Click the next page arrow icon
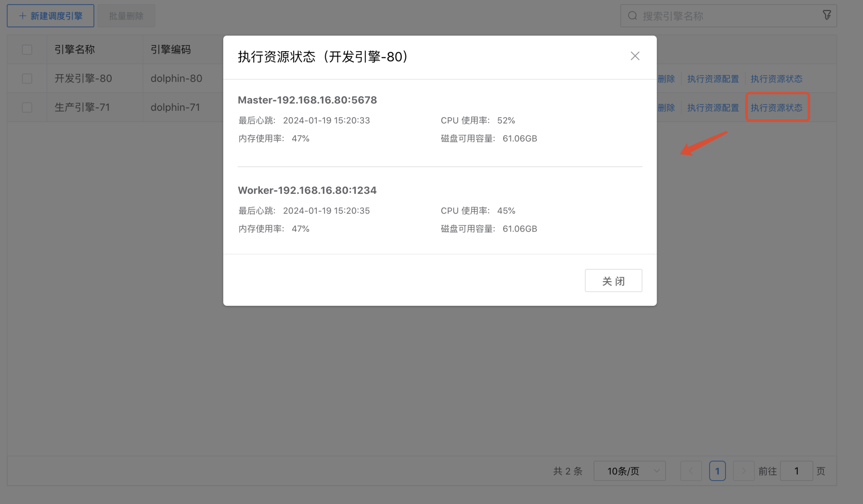This screenshot has width=863, height=504. pos(743,471)
